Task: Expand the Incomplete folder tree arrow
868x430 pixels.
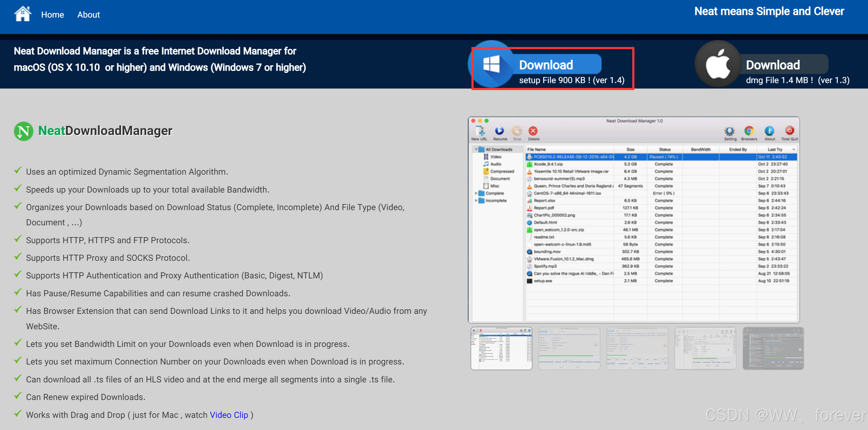Action: point(476,201)
